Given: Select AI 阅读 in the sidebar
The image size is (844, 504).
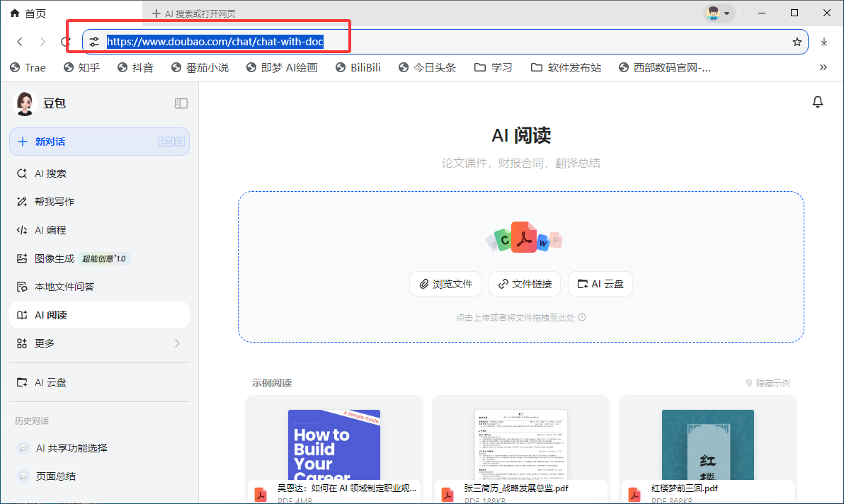Looking at the screenshot, I should [x=100, y=315].
